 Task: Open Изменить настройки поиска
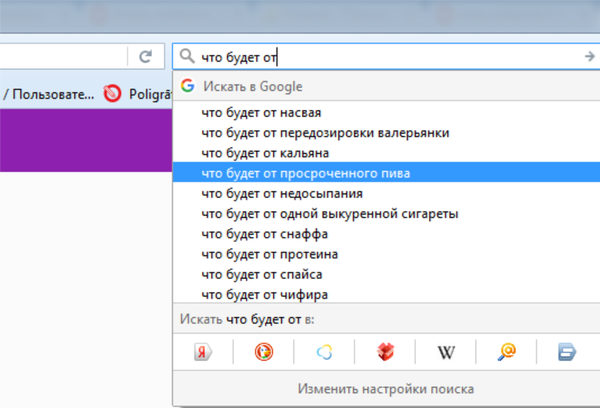[385, 388]
